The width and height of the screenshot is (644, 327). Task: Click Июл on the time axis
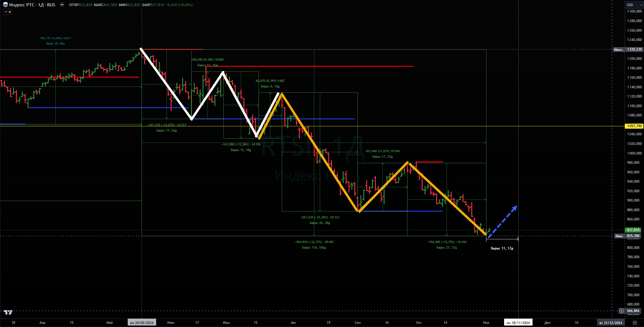point(226,323)
